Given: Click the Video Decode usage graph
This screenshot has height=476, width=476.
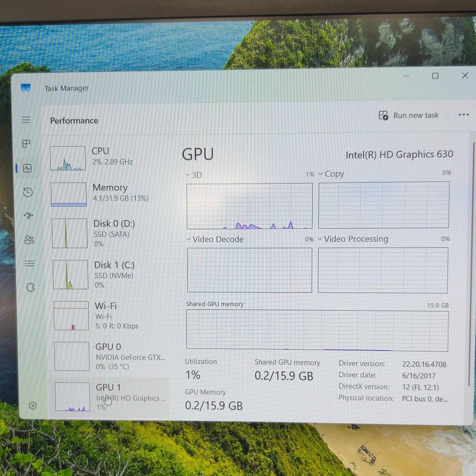Looking at the screenshot, I should [x=250, y=270].
